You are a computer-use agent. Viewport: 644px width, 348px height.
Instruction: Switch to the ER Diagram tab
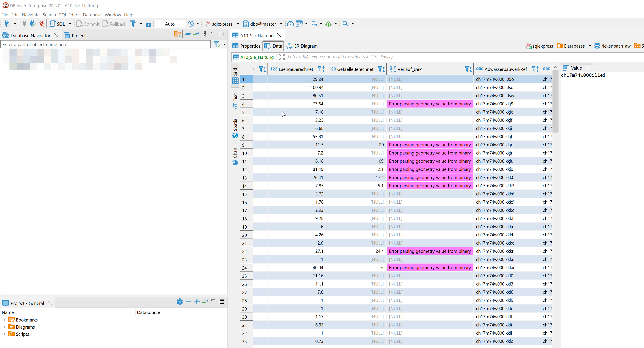302,46
